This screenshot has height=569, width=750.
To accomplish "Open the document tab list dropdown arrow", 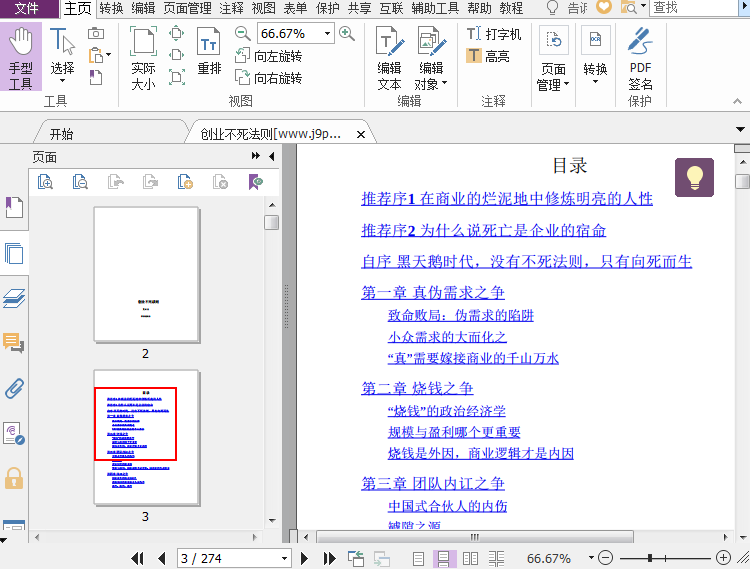I will [x=740, y=129].
